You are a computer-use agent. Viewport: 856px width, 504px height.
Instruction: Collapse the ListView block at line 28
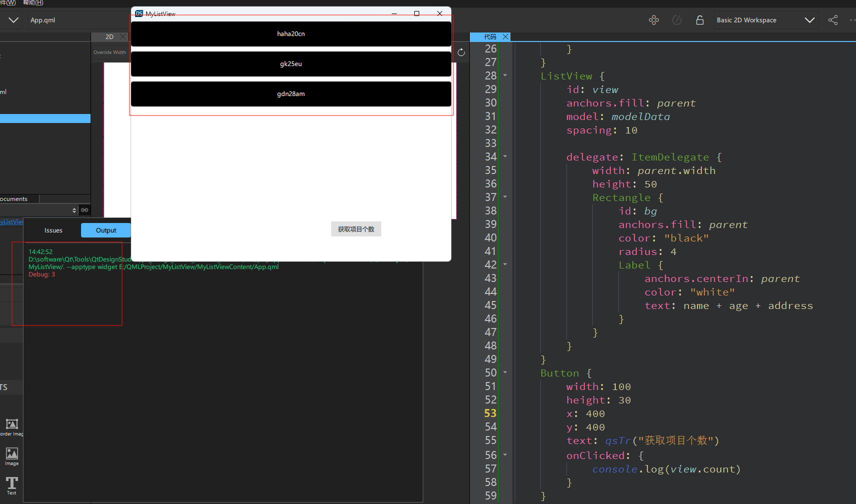(x=505, y=75)
